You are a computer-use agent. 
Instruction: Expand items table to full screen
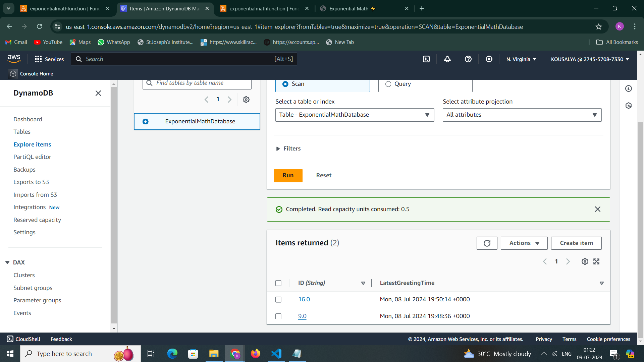[x=596, y=262]
